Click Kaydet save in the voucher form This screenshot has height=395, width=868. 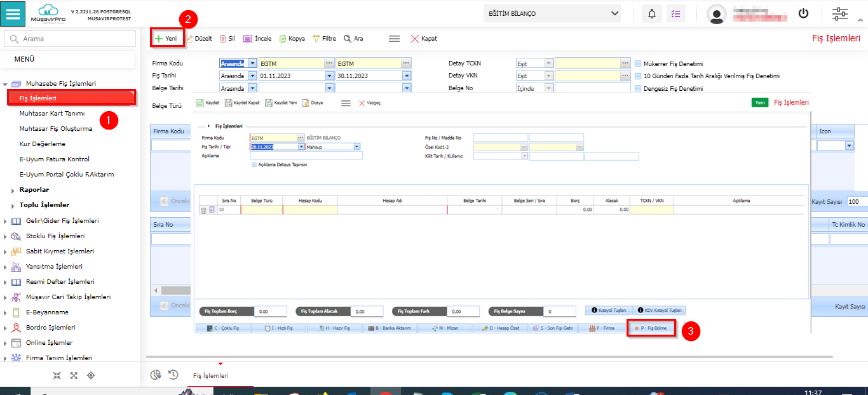click(208, 102)
